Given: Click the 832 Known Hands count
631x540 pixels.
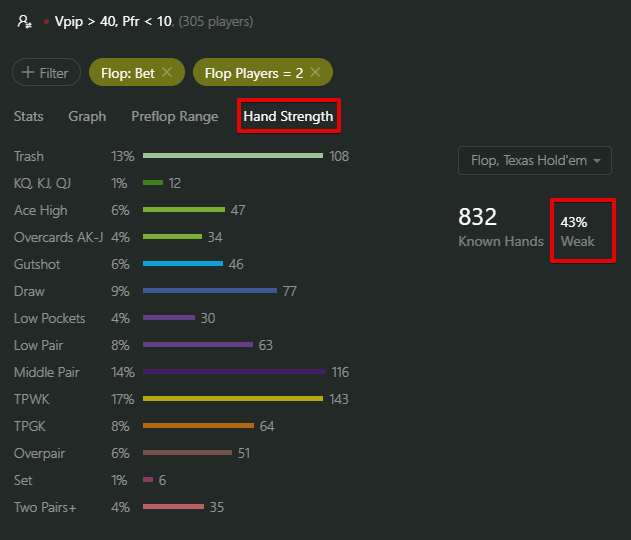Looking at the screenshot, I should coord(501,227).
